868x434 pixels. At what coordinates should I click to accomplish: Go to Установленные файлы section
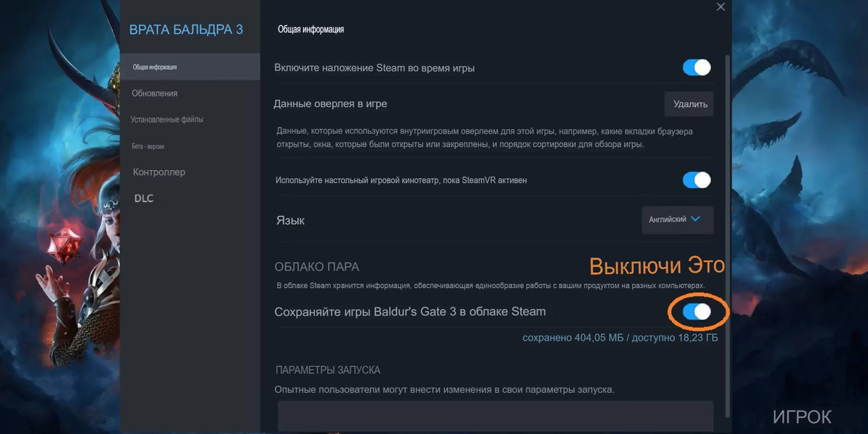pyautogui.click(x=167, y=119)
